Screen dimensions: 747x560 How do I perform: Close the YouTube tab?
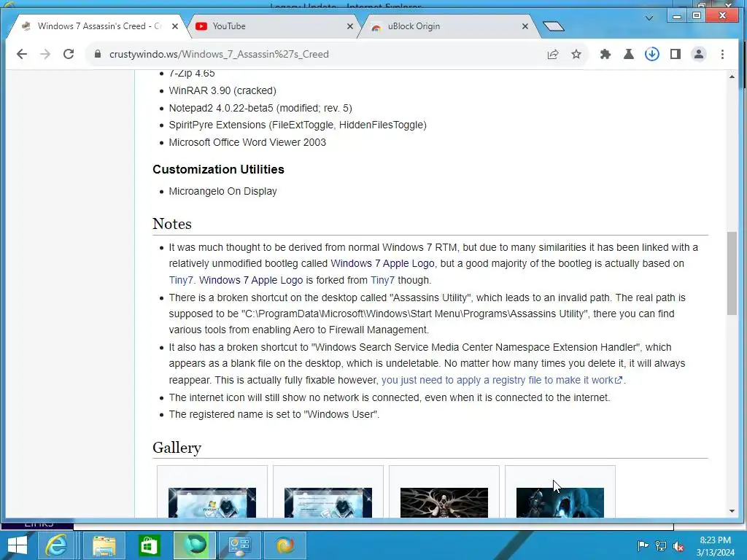click(x=350, y=26)
